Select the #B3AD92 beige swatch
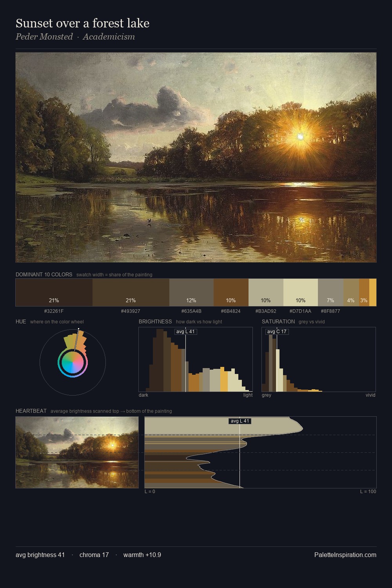392x588 pixels. (x=266, y=292)
